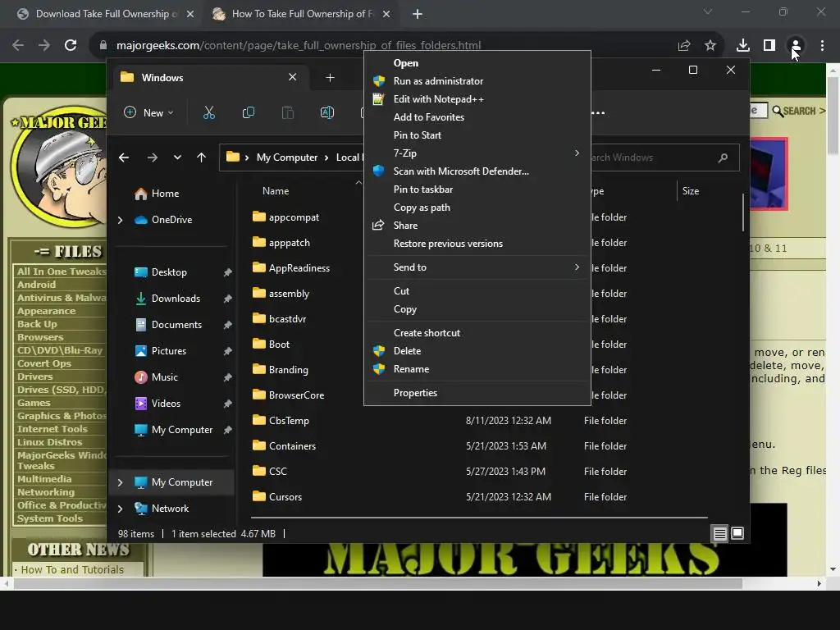
Task: Click the System Tools category link
Action: (50, 518)
